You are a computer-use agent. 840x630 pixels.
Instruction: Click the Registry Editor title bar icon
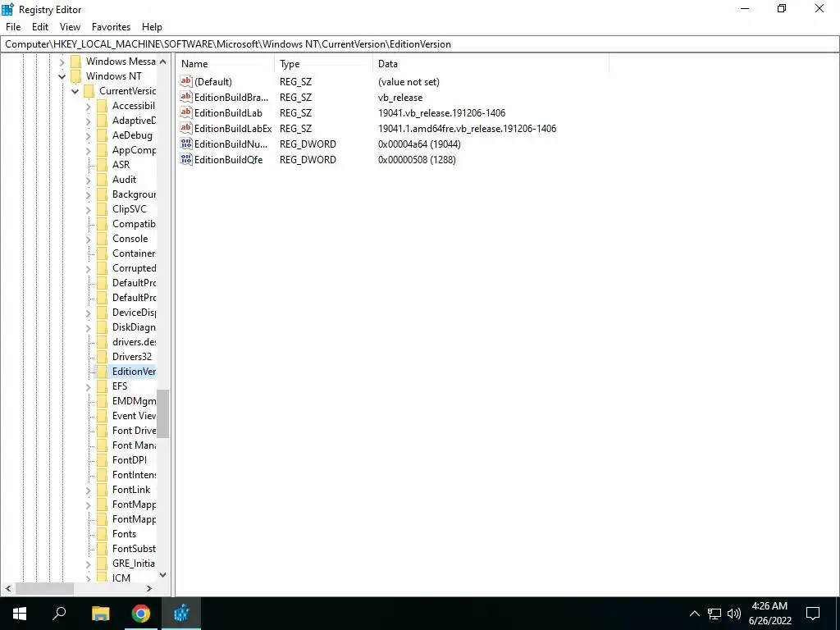click(x=8, y=9)
